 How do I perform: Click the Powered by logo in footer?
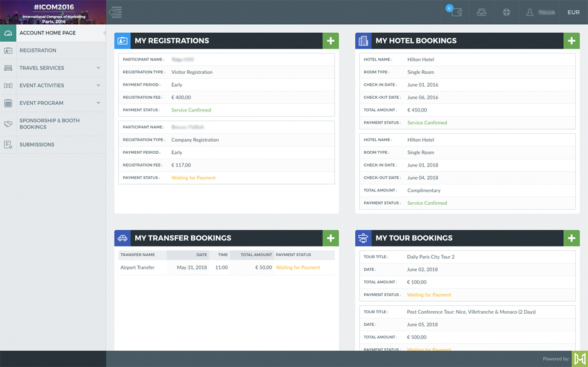coord(580,359)
